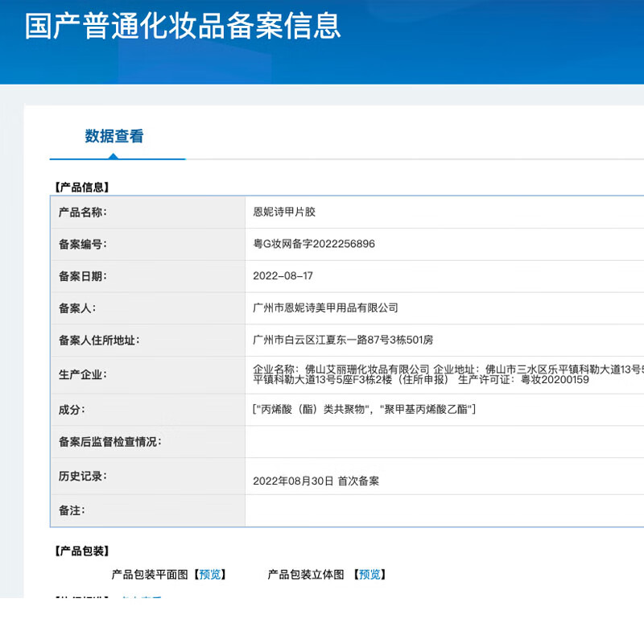Click the empty 备案后监督检查情况 value cell
644x644 pixels.
click(444, 442)
